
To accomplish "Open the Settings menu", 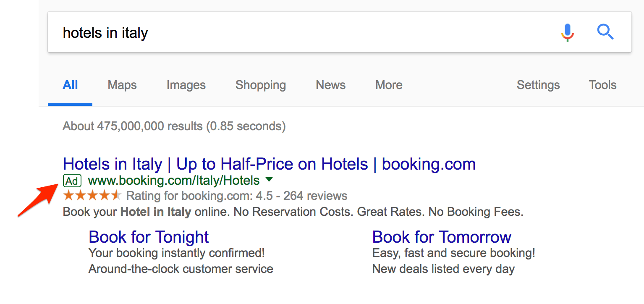I will pyautogui.click(x=538, y=85).
